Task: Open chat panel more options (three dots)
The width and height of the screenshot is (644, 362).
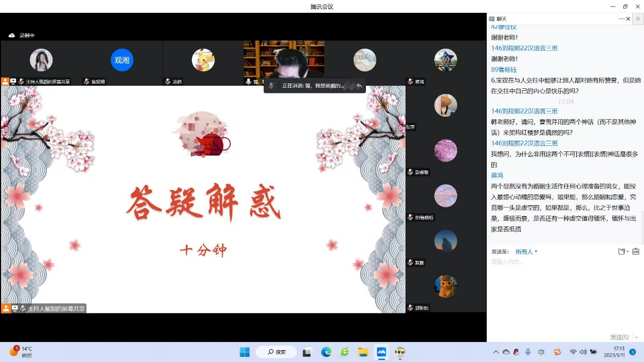Action: pyautogui.click(x=621, y=19)
